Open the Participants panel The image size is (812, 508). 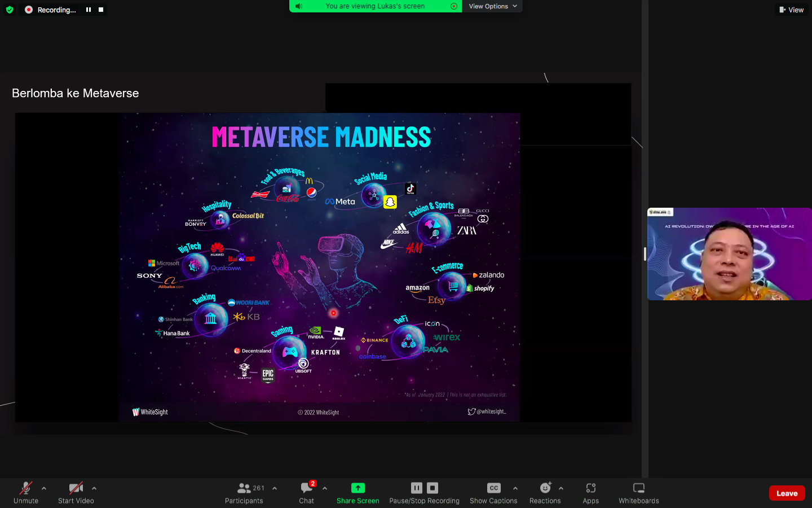click(244, 492)
